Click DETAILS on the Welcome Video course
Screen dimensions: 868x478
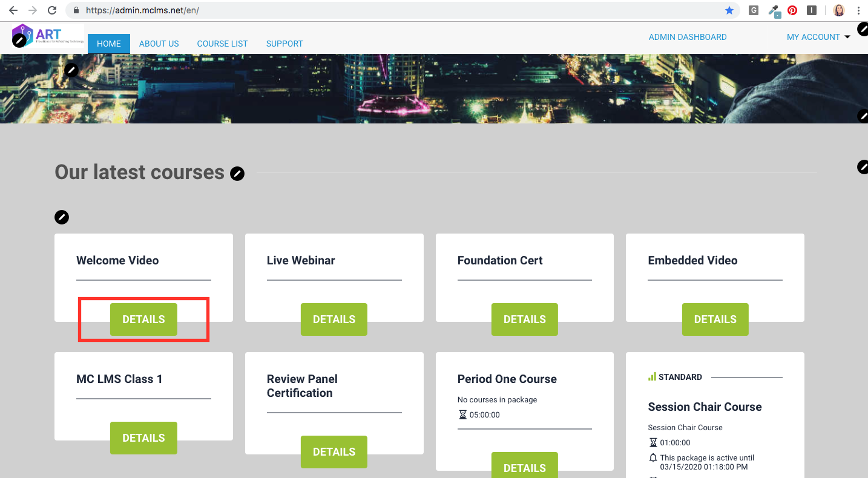pos(143,319)
